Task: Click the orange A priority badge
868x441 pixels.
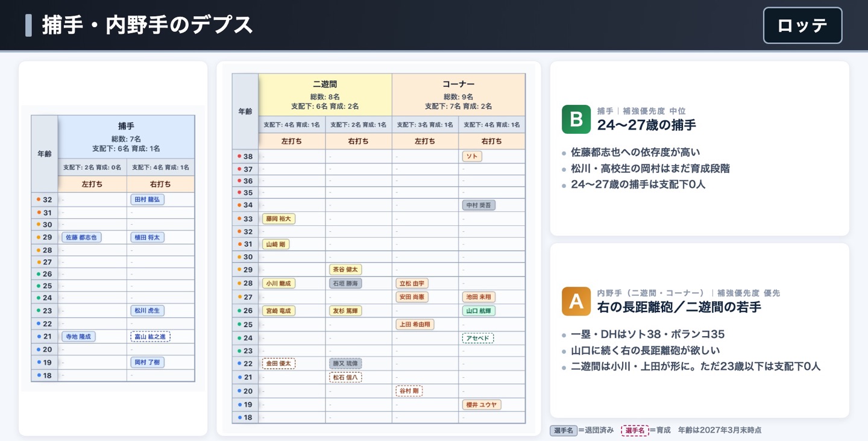Action: (x=576, y=301)
